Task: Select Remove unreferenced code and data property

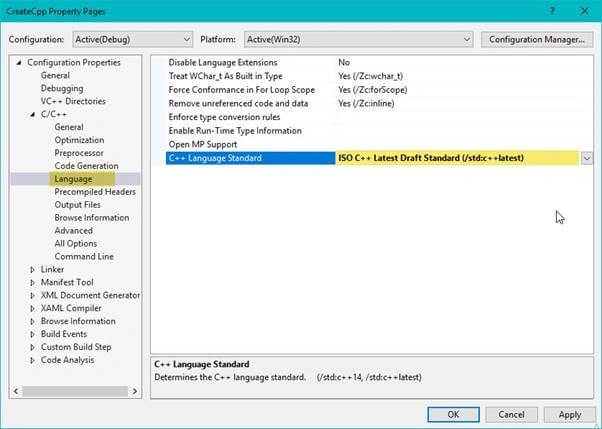Action: tap(238, 103)
